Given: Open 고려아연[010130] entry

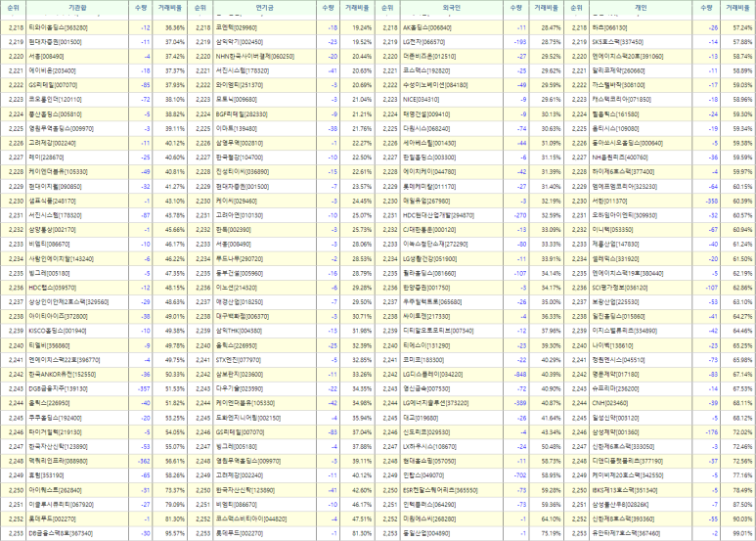Looking at the screenshot, I should pyautogui.click(x=240, y=215).
